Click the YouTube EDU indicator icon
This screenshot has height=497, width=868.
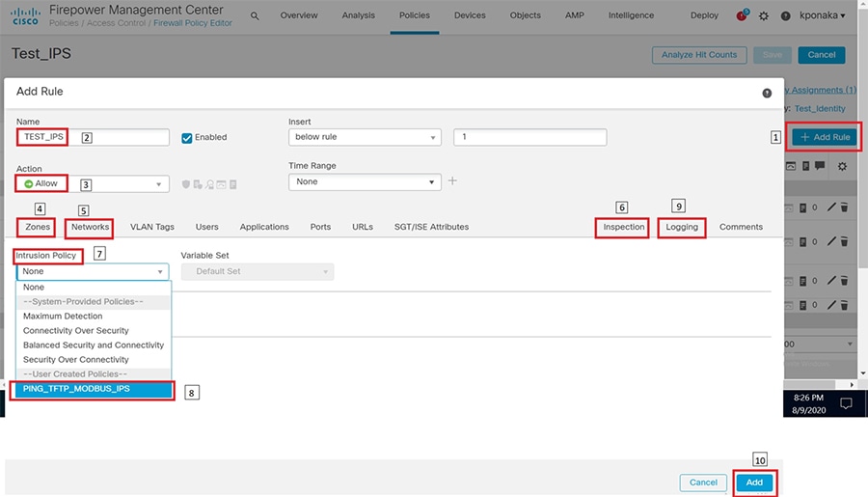click(222, 184)
